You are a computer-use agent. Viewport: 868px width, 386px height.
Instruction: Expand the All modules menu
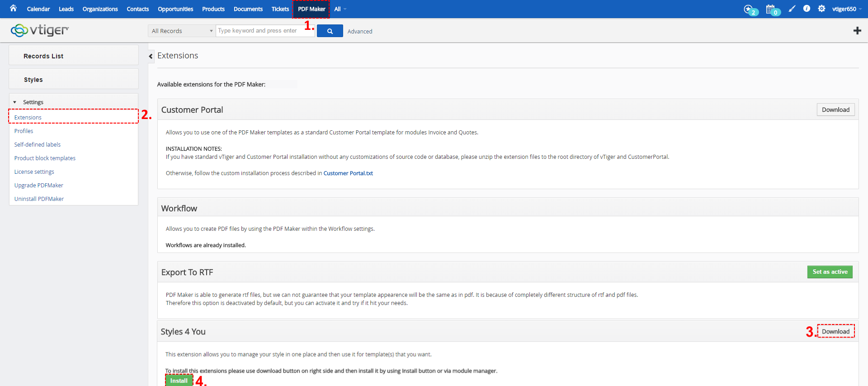click(x=340, y=9)
